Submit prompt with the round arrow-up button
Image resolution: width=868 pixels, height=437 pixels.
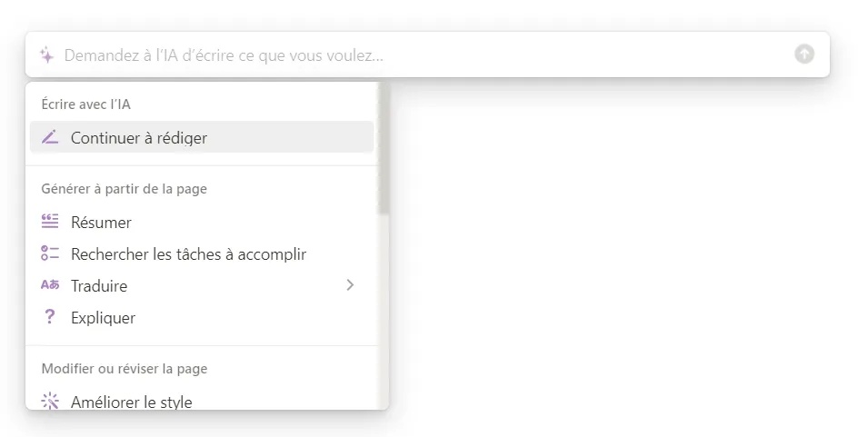pos(804,55)
